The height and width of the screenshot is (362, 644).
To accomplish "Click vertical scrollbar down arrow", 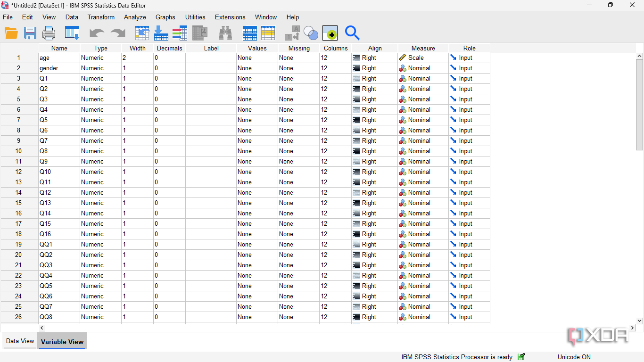I will 640,321.
